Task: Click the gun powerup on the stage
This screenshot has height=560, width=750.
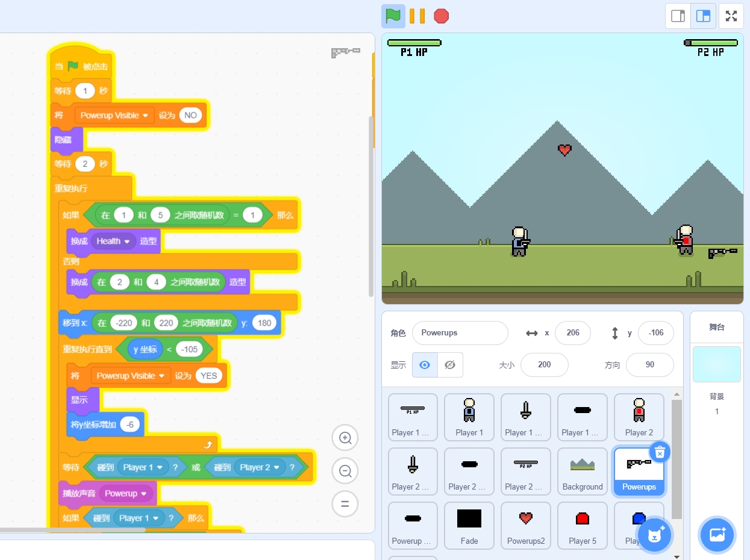Action: pyautogui.click(x=722, y=252)
